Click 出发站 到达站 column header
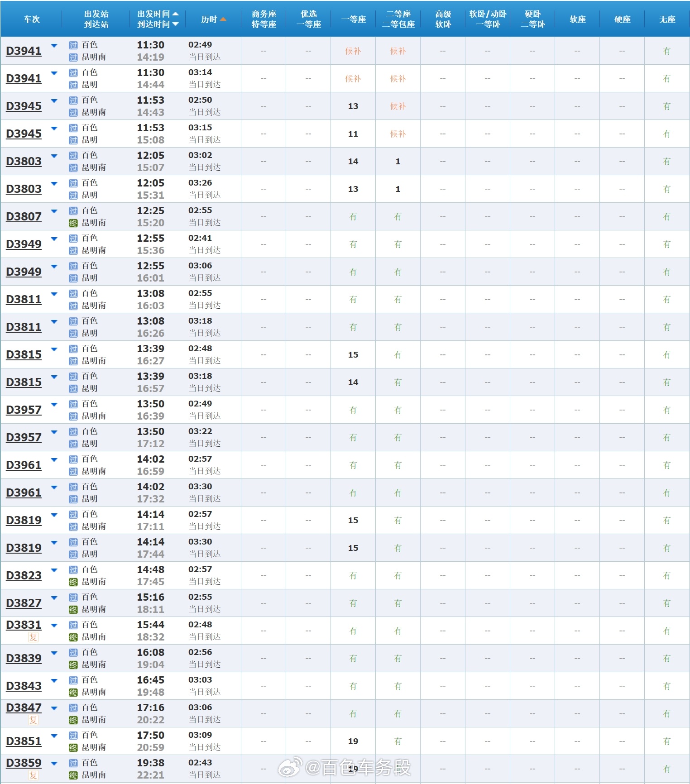This screenshot has width=690, height=784. click(x=96, y=19)
